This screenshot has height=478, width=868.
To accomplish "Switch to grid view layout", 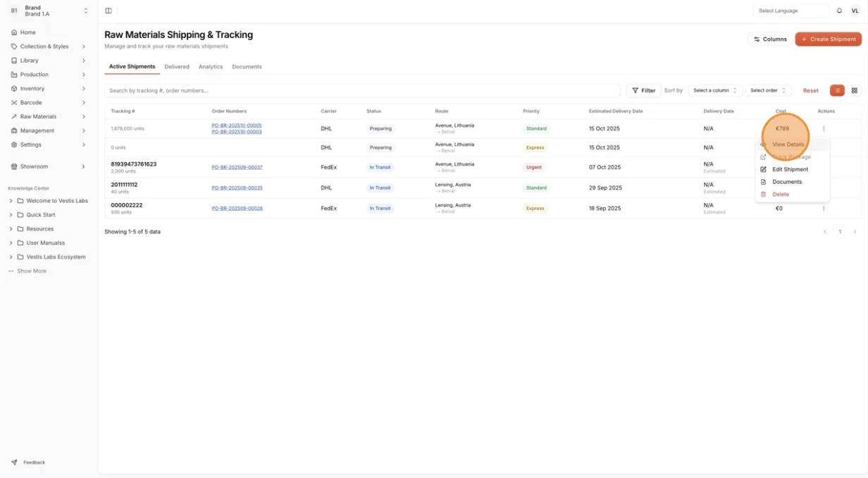I will coord(855,90).
